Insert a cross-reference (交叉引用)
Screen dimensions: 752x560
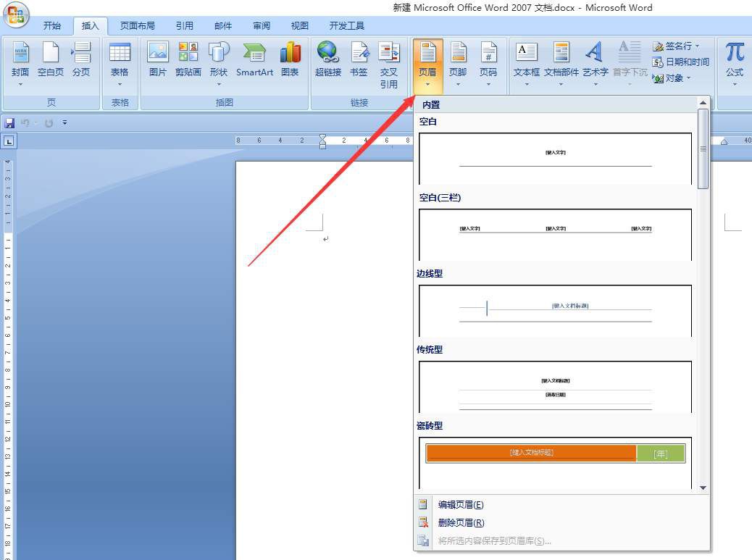tap(389, 66)
